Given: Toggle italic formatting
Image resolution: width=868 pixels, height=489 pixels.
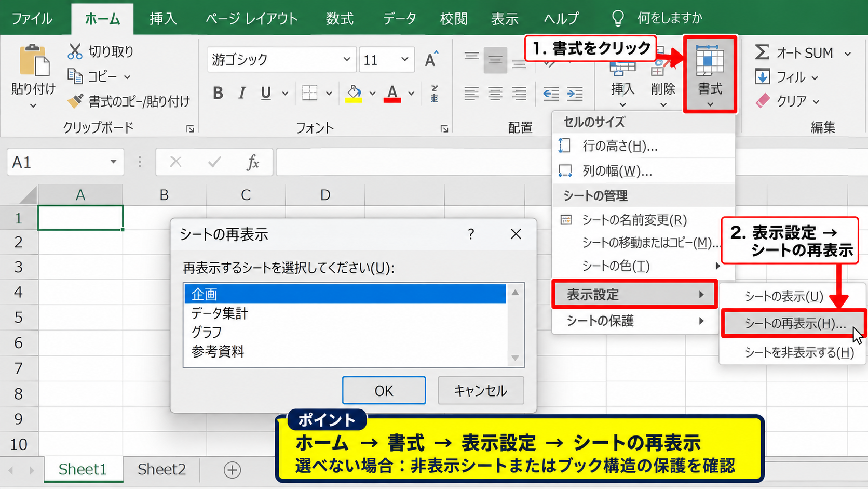Looking at the screenshot, I should (242, 93).
